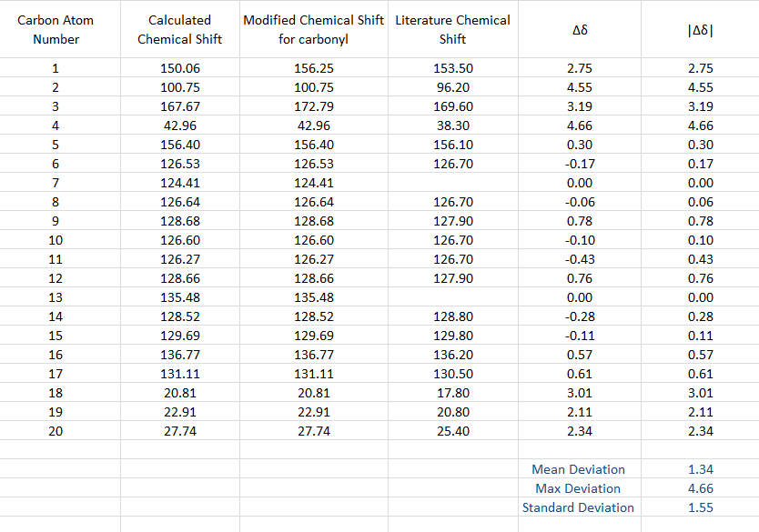Click the literature shift value 17.80

453,393
